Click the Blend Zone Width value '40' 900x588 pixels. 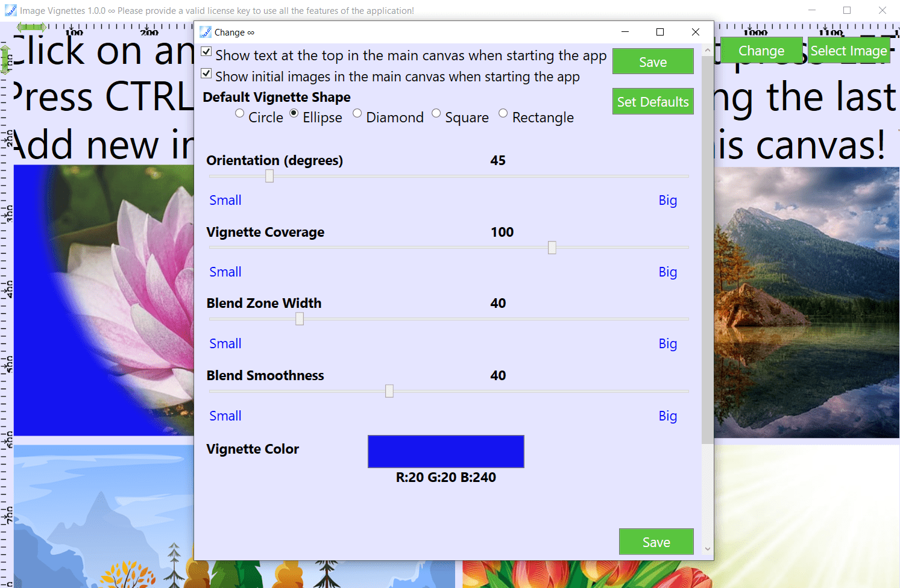coord(498,303)
